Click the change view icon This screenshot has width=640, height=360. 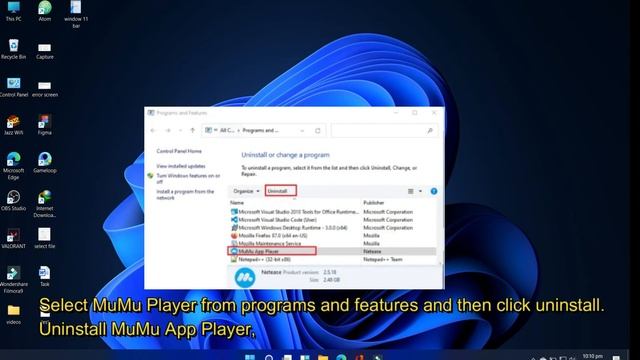point(411,191)
